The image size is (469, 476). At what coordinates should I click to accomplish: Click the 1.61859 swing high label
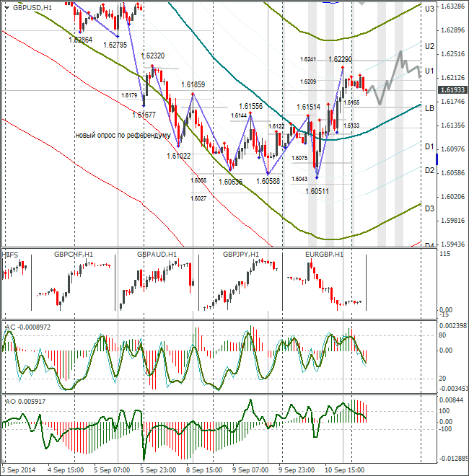click(193, 84)
